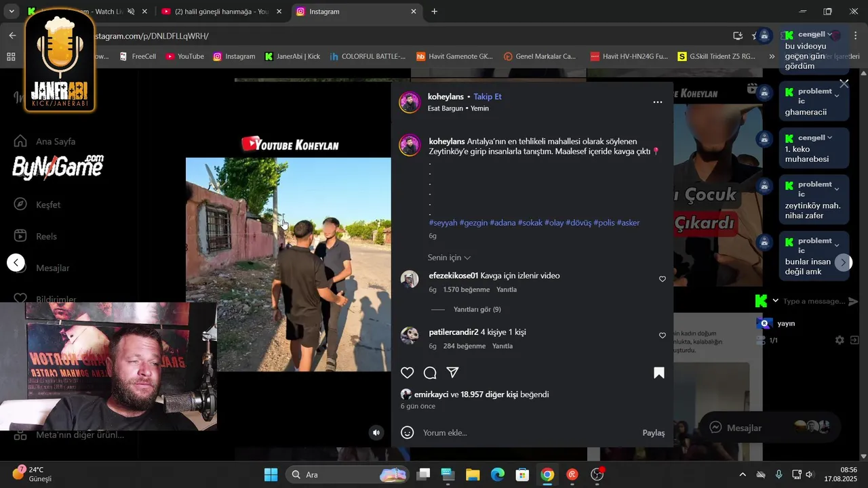The height and width of the screenshot is (488, 868).
Task: Reply to patilercandir2 via Yanıtla
Action: click(502, 346)
